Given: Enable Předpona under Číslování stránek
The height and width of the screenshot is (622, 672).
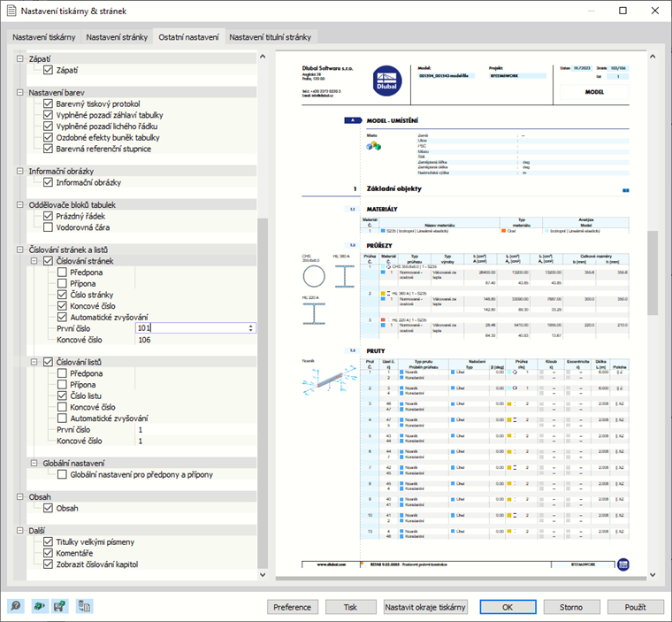Looking at the screenshot, I should pos(62,273).
